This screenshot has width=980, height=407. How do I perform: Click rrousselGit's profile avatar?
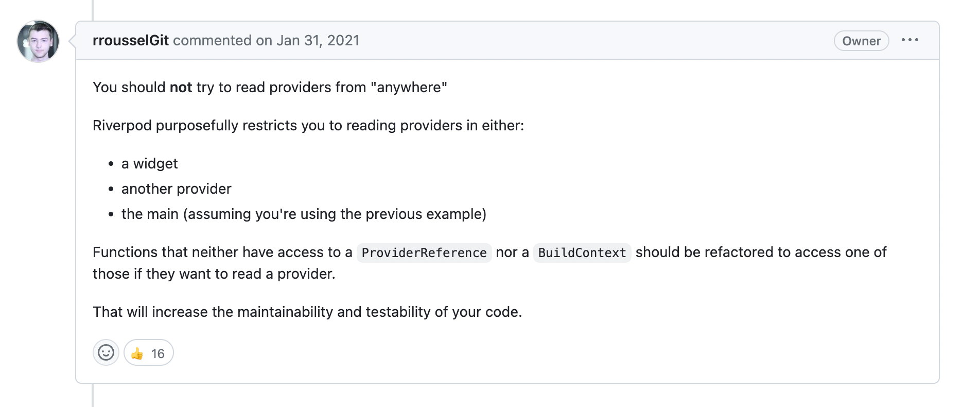point(38,41)
